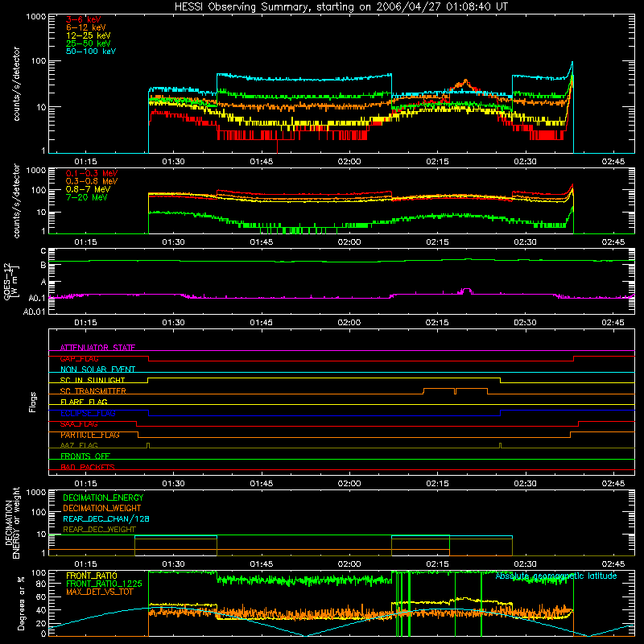
Task: Select the AAZ_FLAG label
Action: (x=79, y=445)
